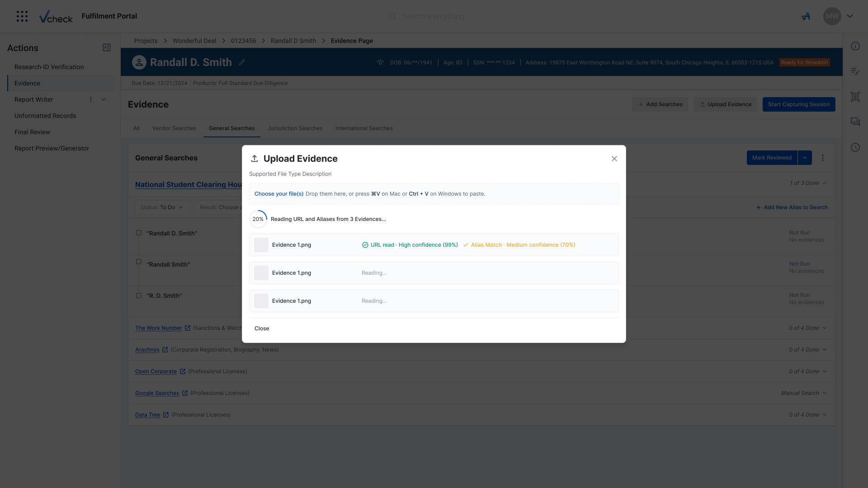This screenshot has width=868, height=488.
Task: Open external link icon next to Google Searches
Action: [x=185, y=393]
